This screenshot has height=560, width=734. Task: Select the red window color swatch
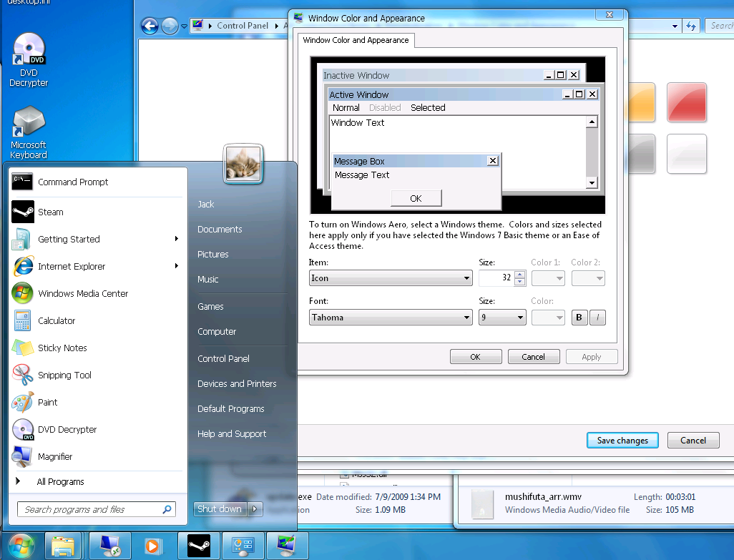point(686,102)
